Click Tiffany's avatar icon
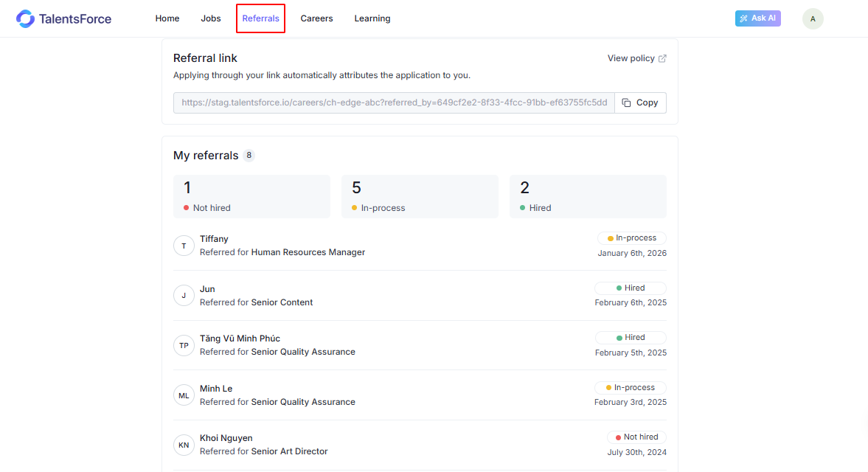 tap(184, 246)
